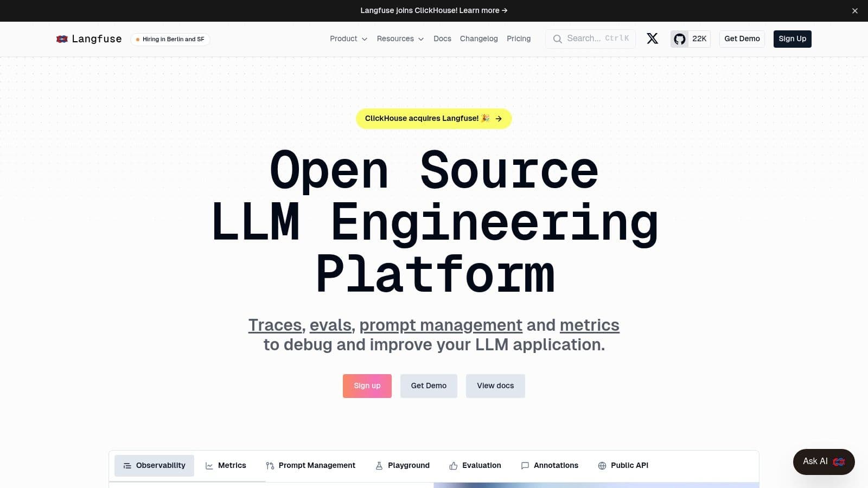868x488 pixels.
Task: Open the Pricing page
Action: (519, 38)
